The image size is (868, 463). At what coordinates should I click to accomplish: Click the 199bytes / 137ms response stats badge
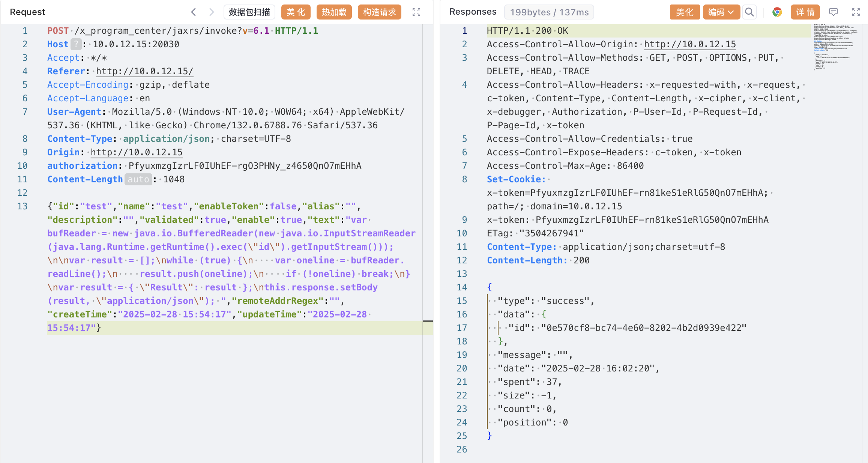[549, 12]
